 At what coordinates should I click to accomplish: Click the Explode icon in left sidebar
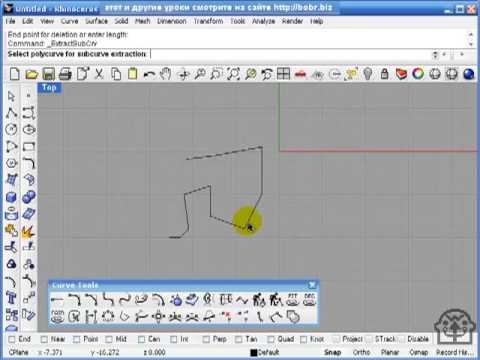(29, 231)
